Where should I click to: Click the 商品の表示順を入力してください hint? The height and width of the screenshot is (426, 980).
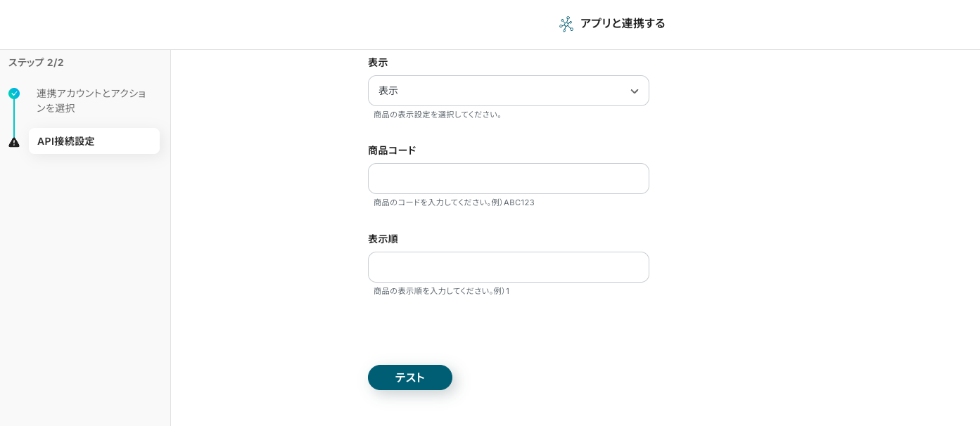click(441, 291)
